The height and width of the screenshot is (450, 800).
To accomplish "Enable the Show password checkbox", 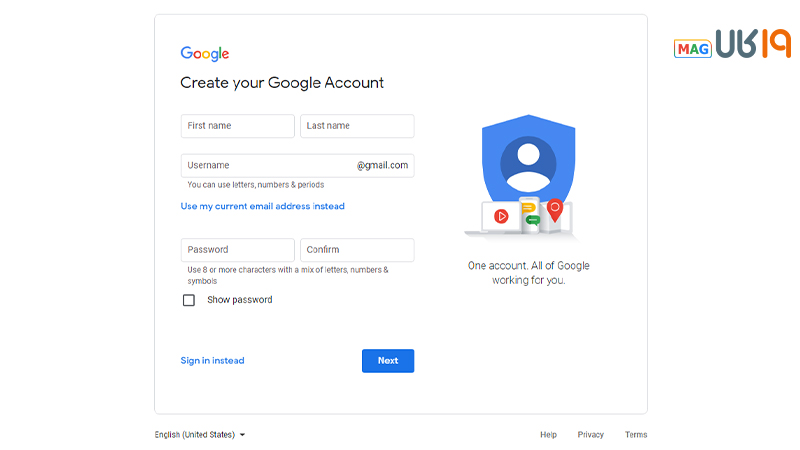I will 189,300.
